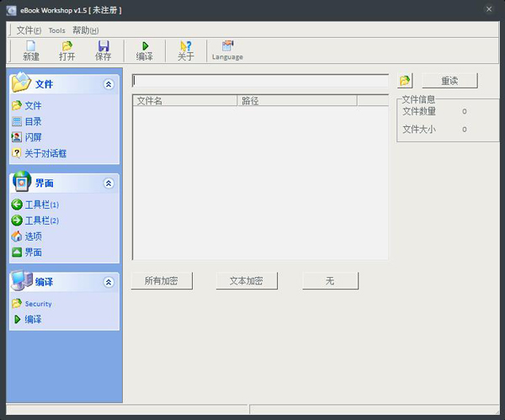Click the 保存 (Save) floppy disk icon
The height and width of the screenshot is (420, 505).
(x=104, y=45)
